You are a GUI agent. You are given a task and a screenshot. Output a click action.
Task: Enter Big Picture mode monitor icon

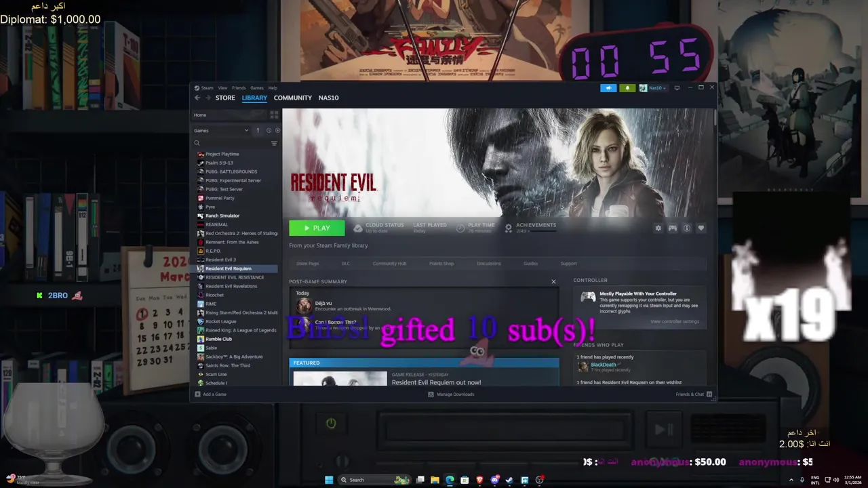point(677,87)
